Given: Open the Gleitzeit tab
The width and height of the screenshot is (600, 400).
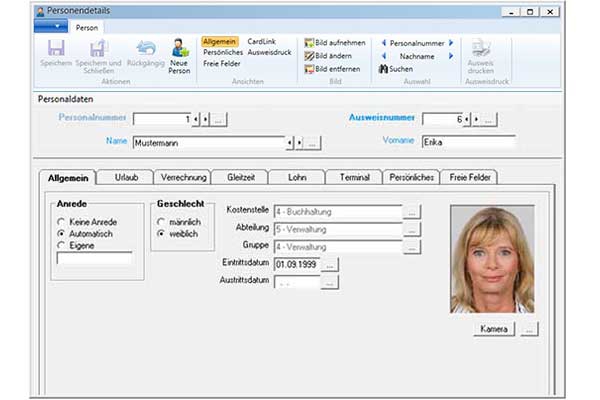Looking at the screenshot, I should [240, 177].
